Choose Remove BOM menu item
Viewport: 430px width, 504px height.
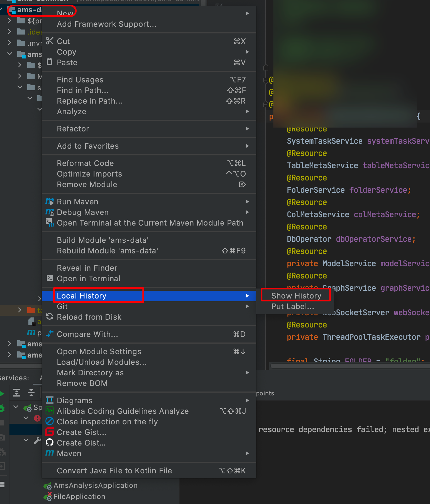(x=149, y=383)
